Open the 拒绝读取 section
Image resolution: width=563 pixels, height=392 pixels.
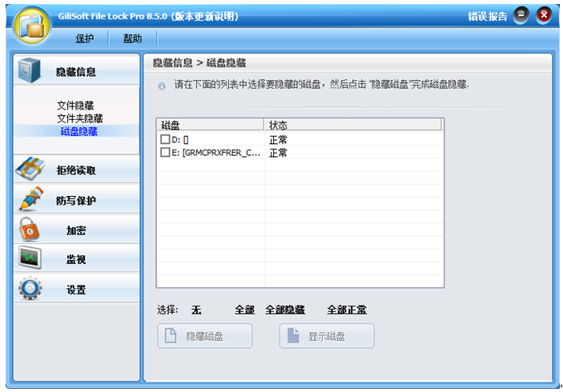76,170
